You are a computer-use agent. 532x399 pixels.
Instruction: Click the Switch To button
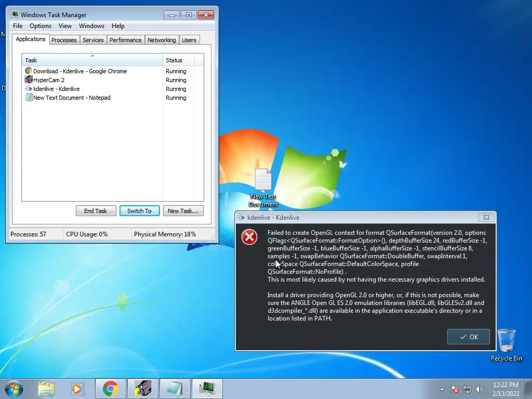click(139, 211)
